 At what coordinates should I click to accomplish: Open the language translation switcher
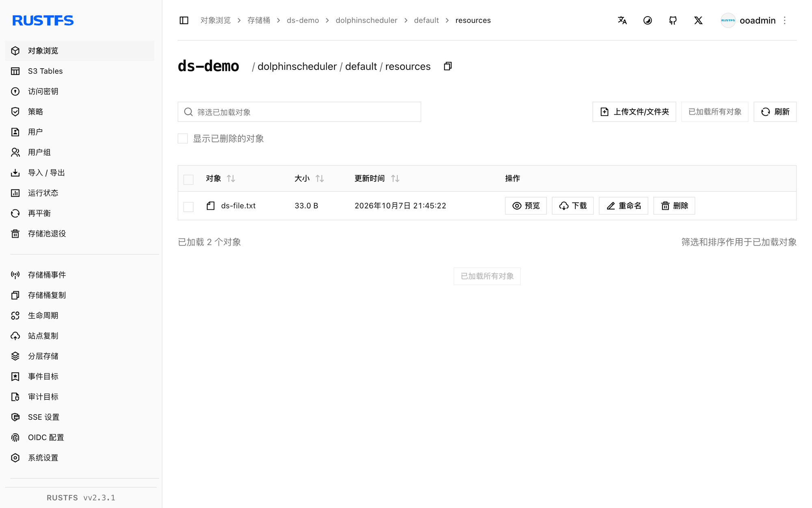[622, 20]
